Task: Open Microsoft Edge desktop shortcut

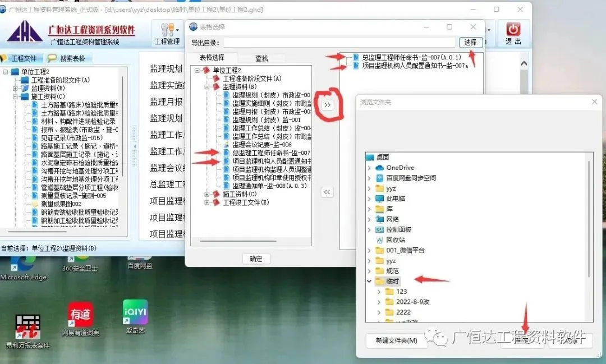Action: click(x=23, y=268)
